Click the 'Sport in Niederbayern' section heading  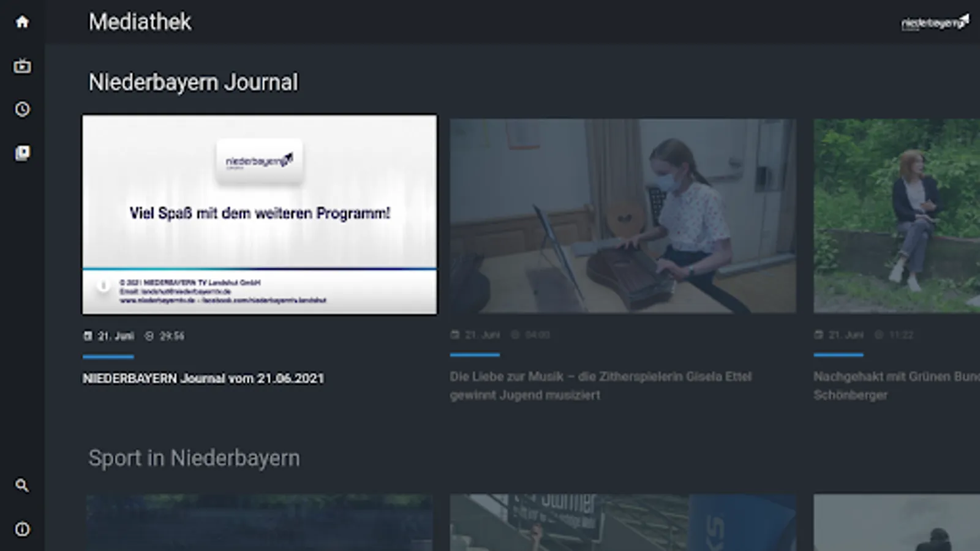pyautogui.click(x=194, y=458)
